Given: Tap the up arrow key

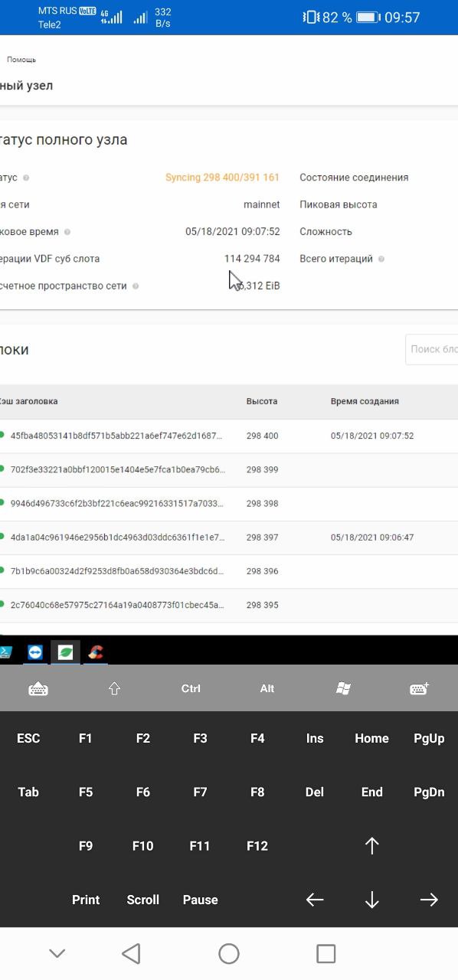Looking at the screenshot, I should coord(372,846).
